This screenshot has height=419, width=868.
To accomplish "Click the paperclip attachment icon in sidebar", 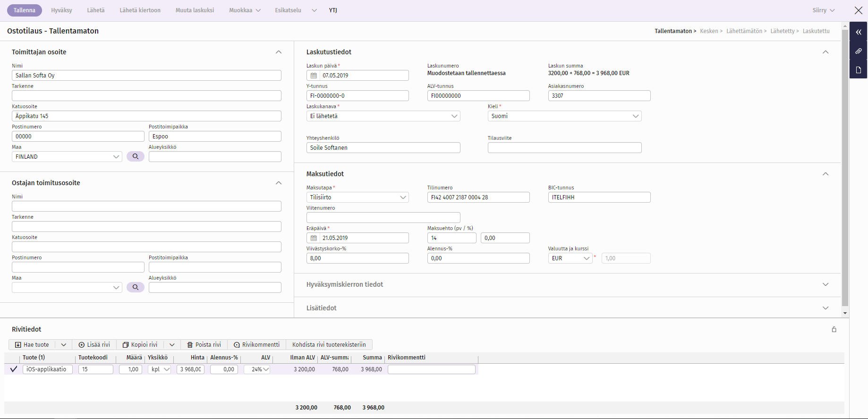I will 859,51.
